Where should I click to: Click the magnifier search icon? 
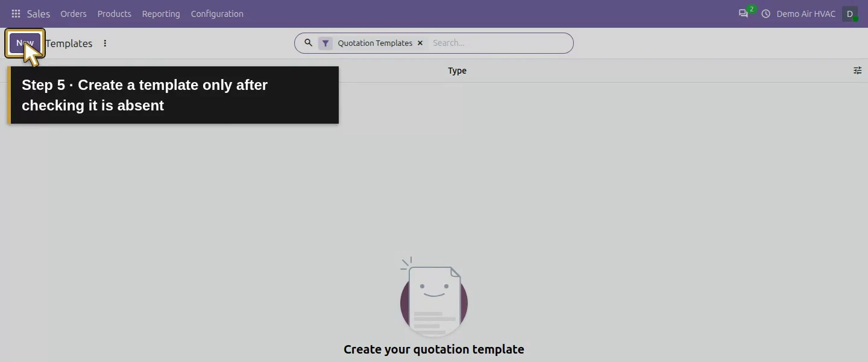[308, 43]
